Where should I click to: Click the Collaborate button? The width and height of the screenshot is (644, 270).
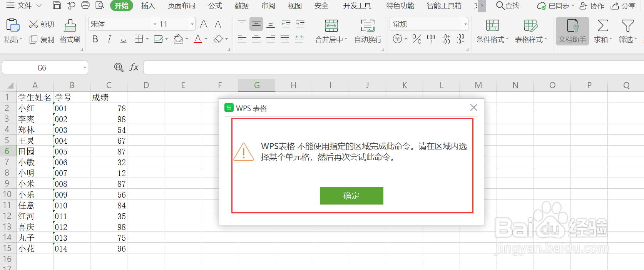click(592, 6)
